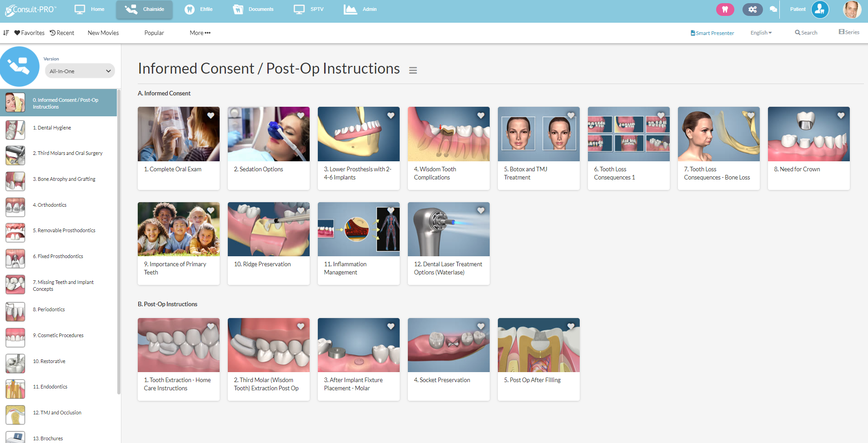Switch to the New Movies tab

pyautogui.click(x=103, y=32)
